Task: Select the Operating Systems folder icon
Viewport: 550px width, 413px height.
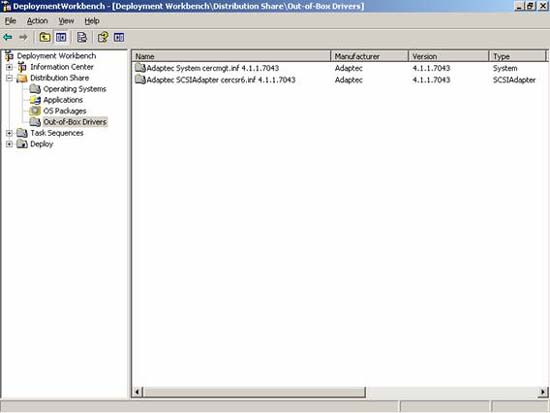Action: (35, 89)
